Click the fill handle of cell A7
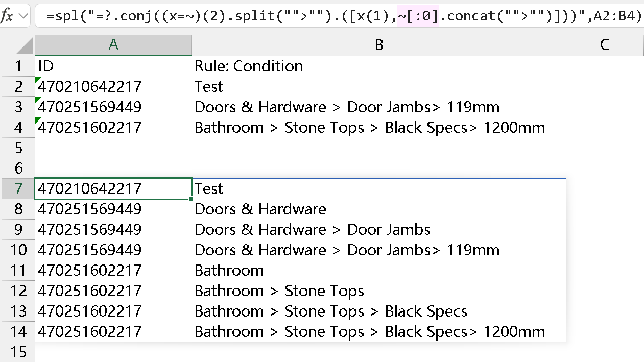The image size is (644, 362). click(191, 199)
